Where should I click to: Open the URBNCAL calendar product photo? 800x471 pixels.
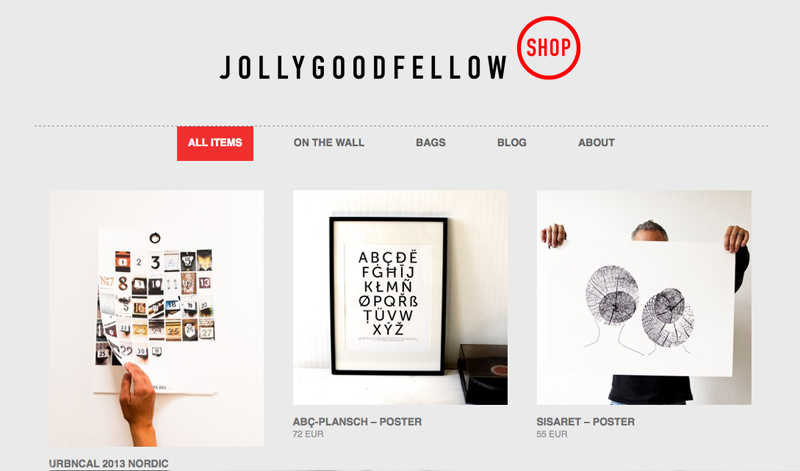pos(157,318)
